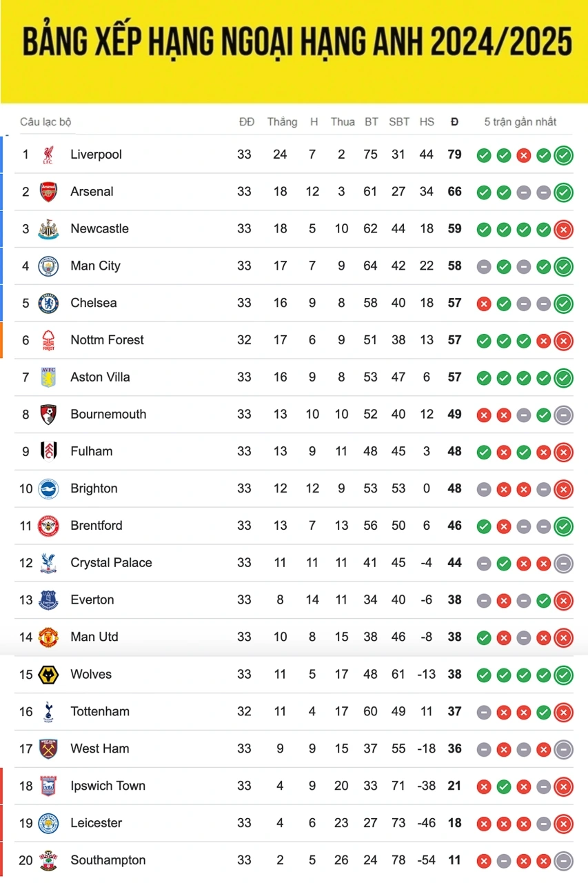588x883 pixels.
Task: Sort table by the HS column
Action: click(x=427, y=122)
